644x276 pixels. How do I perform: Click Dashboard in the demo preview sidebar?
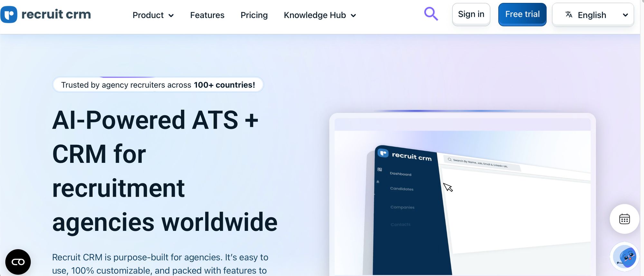point(401,174)
